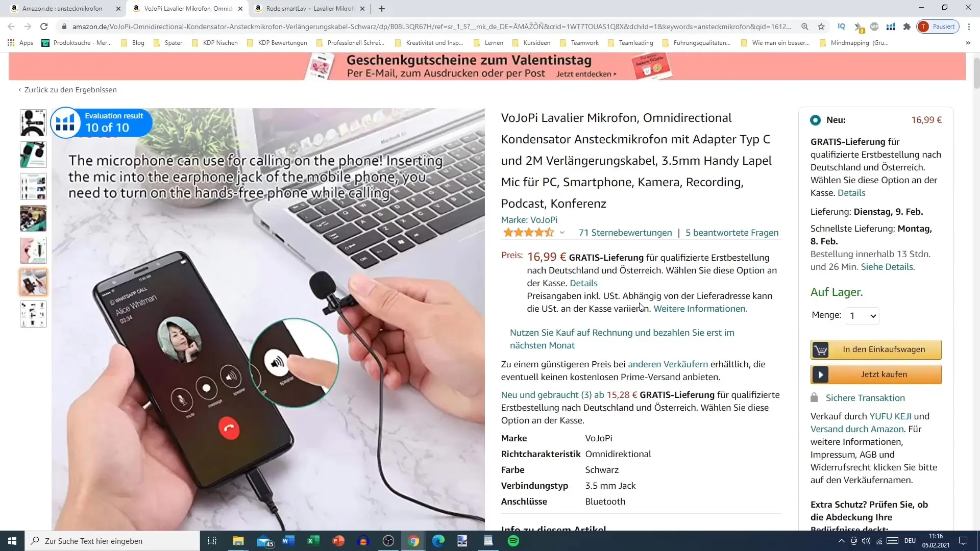Open PowerPoint from the taskbar
This screenshot has width=980, height=551.
(338, 541)
